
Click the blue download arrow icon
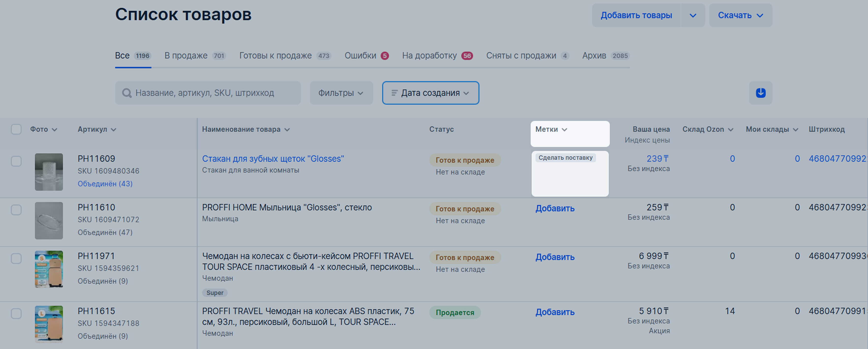point(761,93)
